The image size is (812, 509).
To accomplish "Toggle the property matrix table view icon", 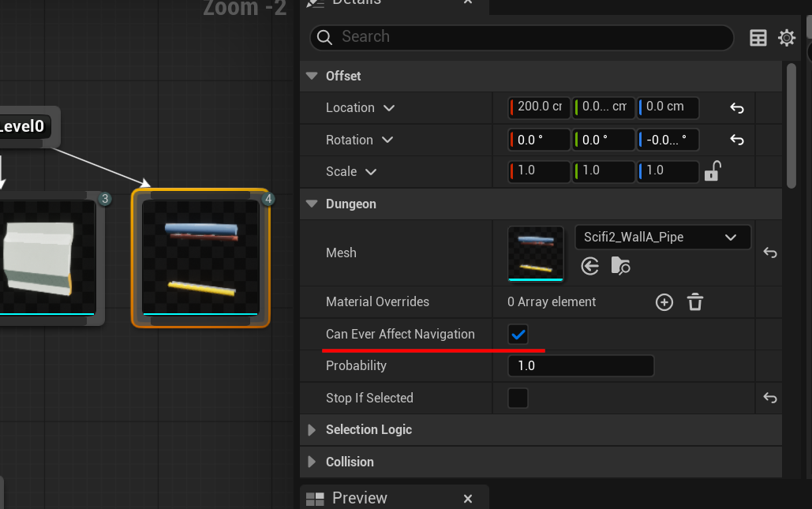I will (758, 38).
